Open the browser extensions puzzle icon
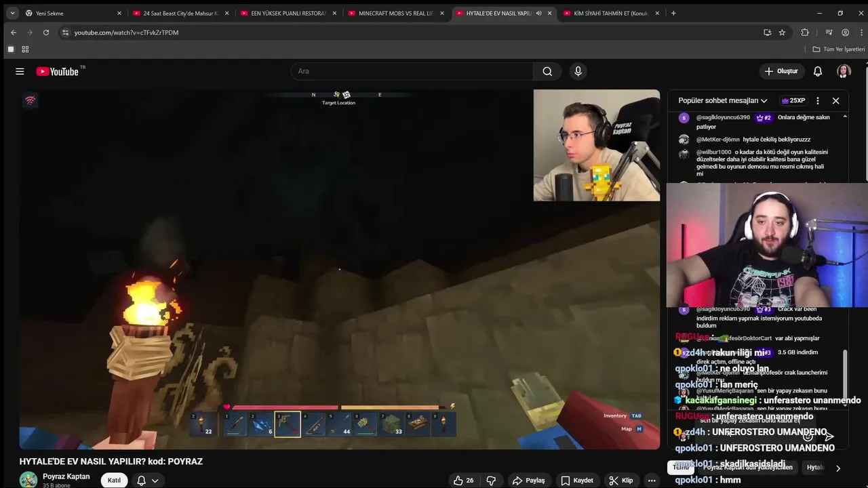This screenshot has height=488, width=868. point(805,33)
